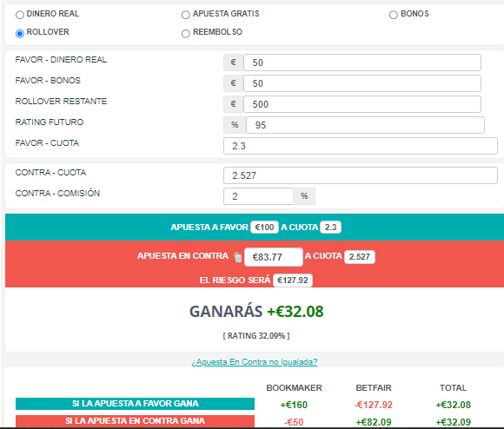Click the €100 back stake badge
The height and width of the screenshot is (429, 504).
[x=264, y=228]
